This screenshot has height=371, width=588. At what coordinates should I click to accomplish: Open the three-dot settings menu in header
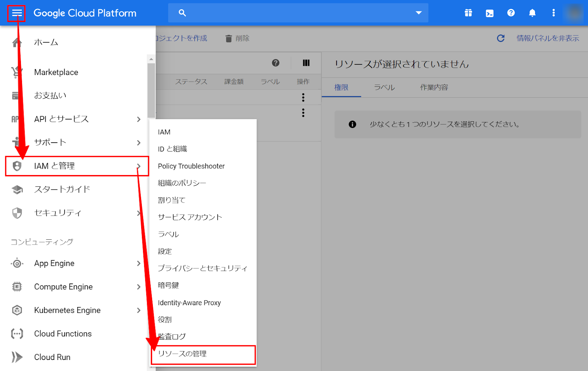[553, 13]
